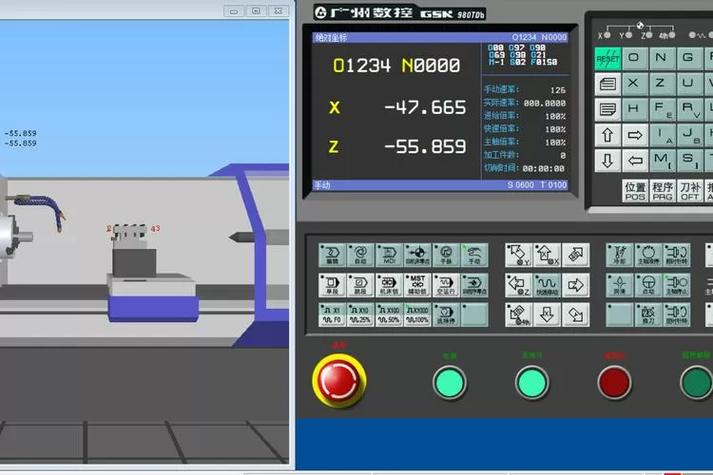Select the Auto mode (自动) key
The height and width of the screenshot is (475, 713).
pos(361,255)
